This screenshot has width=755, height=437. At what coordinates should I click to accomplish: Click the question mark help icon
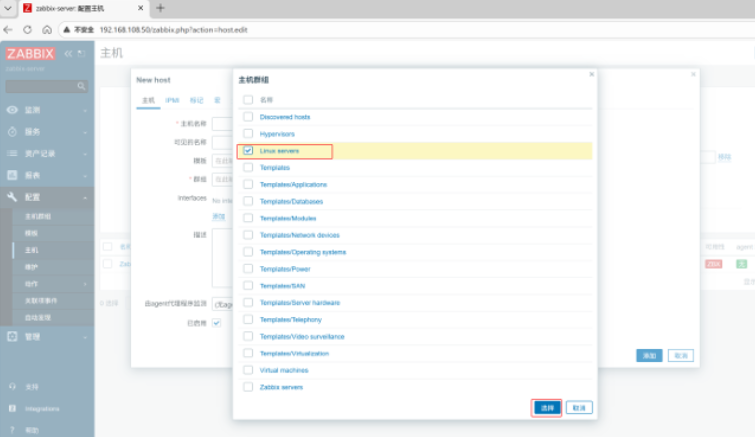[x=12, y=430]
